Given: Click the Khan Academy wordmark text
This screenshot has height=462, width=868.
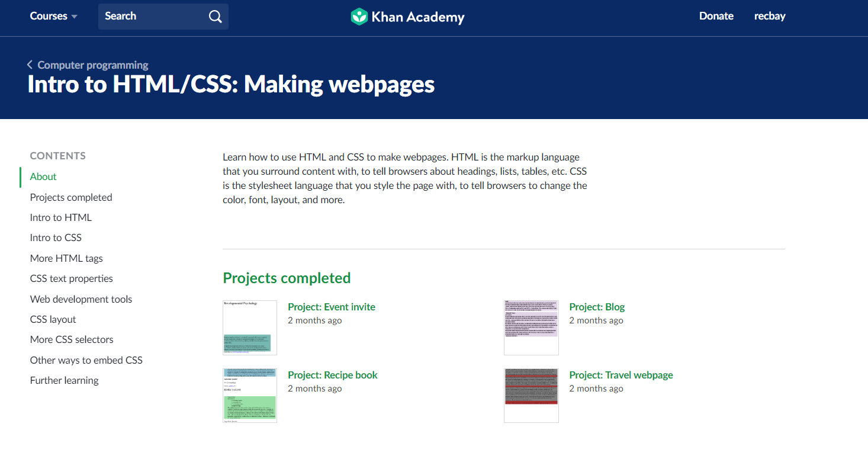Looking at the screenshot, I should tap(418, 17).
